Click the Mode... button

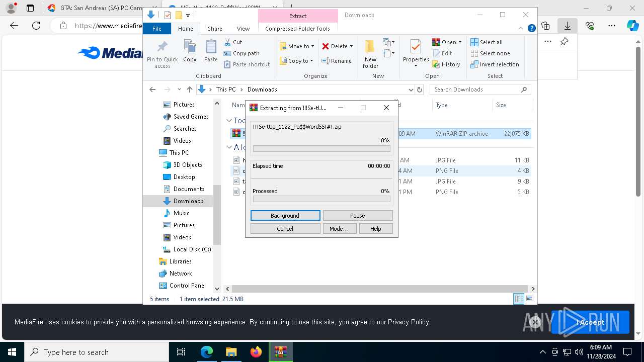point(339,229)
